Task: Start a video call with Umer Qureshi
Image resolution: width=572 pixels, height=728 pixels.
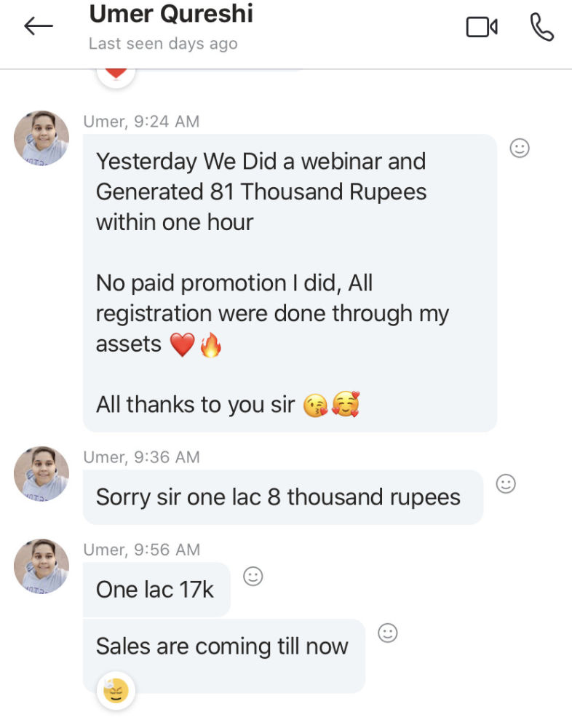Action: coord(481,27)
